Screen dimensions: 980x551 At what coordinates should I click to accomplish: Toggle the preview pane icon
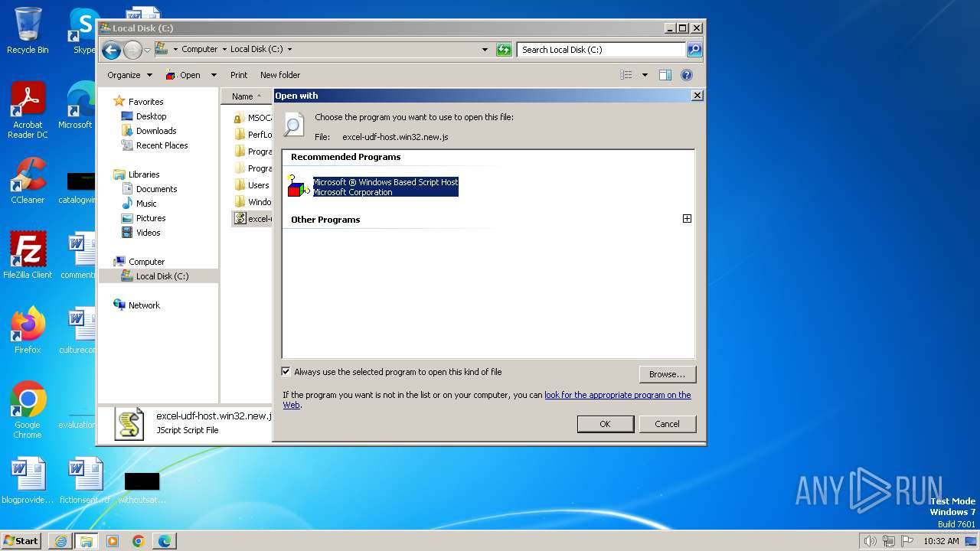[x=665, y=75]
